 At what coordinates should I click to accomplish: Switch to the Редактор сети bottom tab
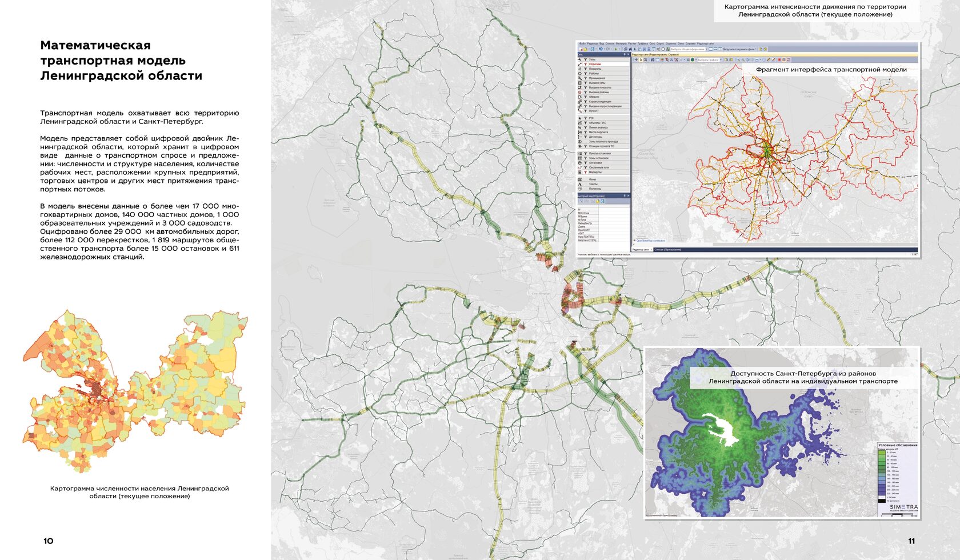[x=641, y=250]
